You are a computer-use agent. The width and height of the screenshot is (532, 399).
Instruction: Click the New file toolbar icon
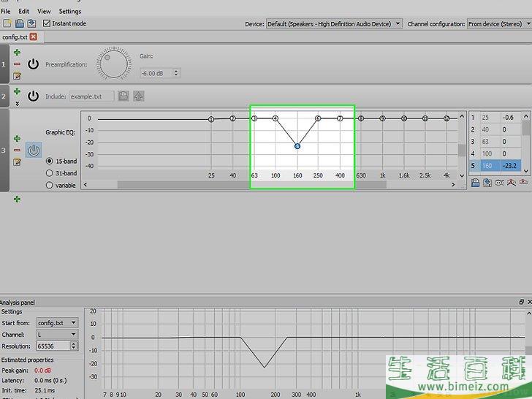click(x=7, y=24)
